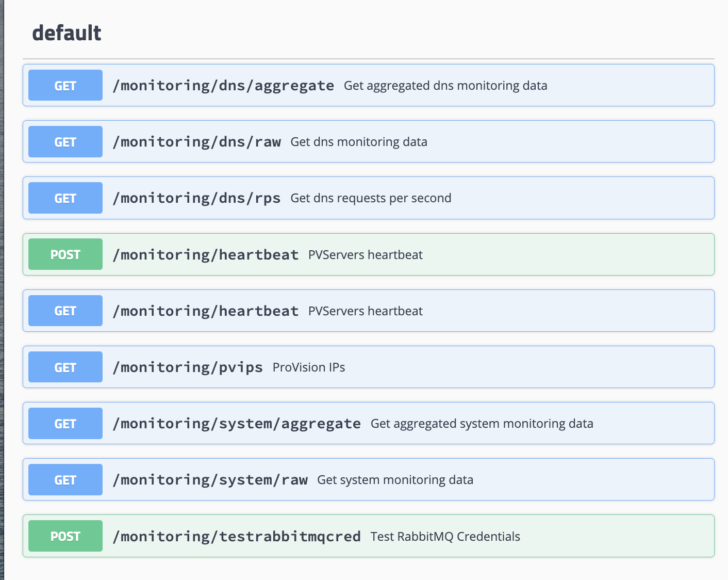Click 'Get dns requests per second' description
This screenshot has width=728, height=580.
pos(371,198)
